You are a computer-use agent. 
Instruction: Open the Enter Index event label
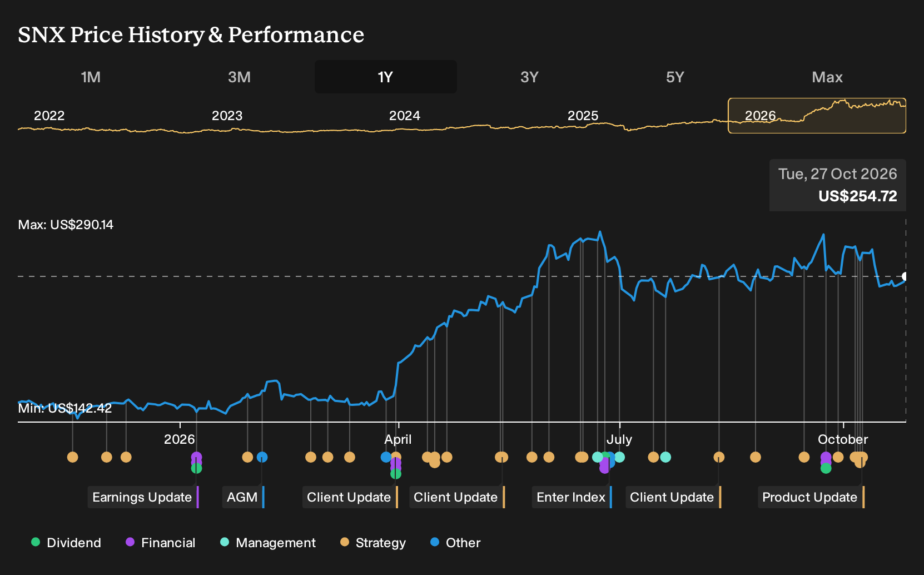(572, 497)
